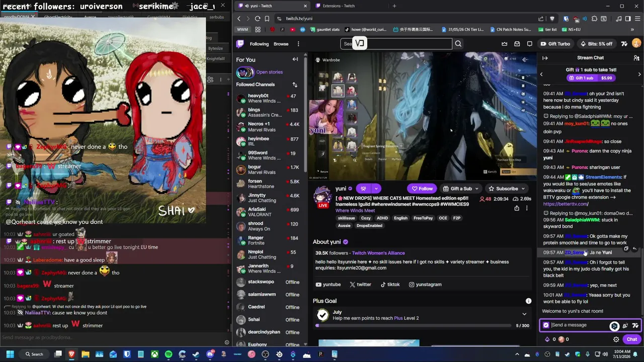Open the Bits balance icon below chat
Image resolution: width=644 pixels, height=362 pixels.
(x=547, y=339)
